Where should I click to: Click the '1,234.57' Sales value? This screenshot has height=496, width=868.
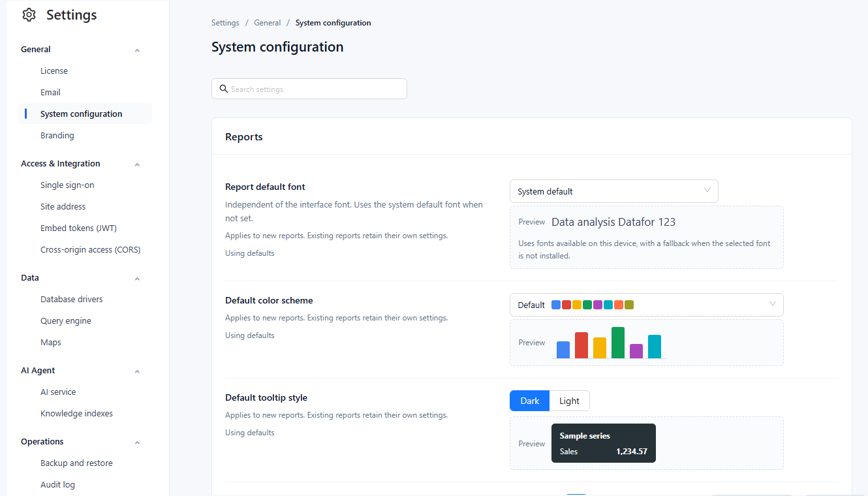[632, 451]
